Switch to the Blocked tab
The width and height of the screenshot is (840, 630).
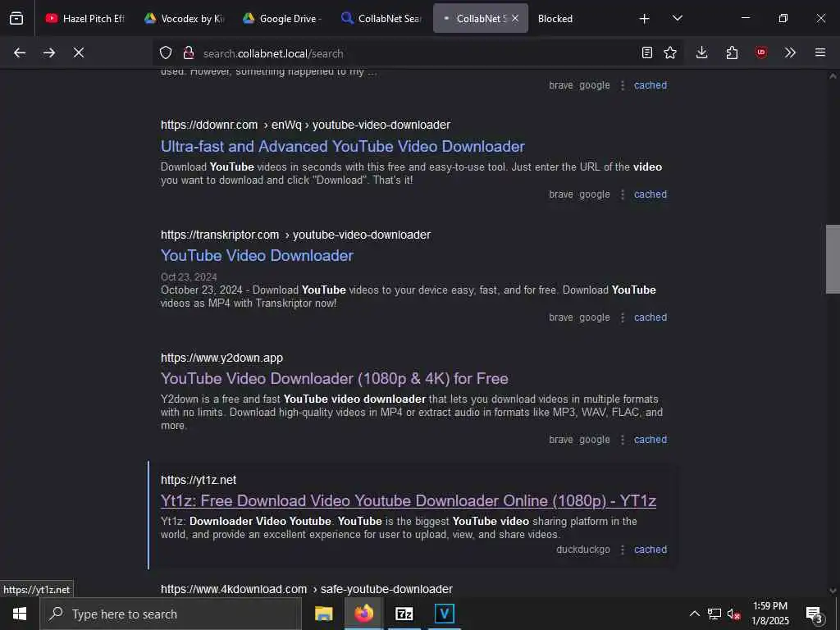[x=555, y=18]
